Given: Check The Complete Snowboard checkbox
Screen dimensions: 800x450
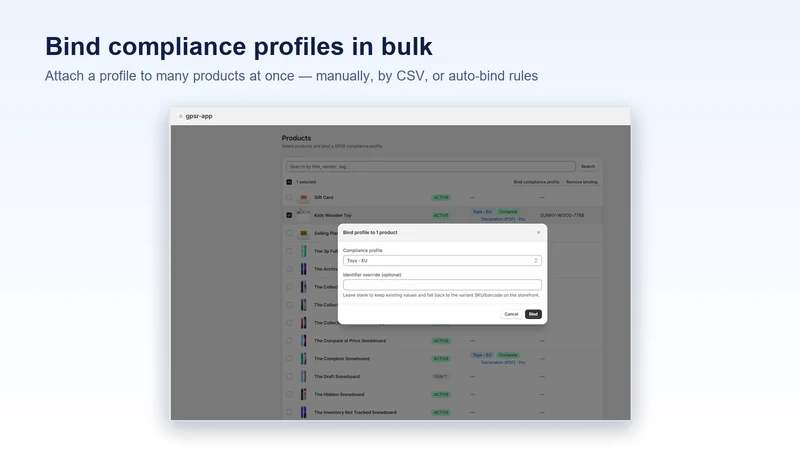Looking at the screenshot, I should pos(289,359).
